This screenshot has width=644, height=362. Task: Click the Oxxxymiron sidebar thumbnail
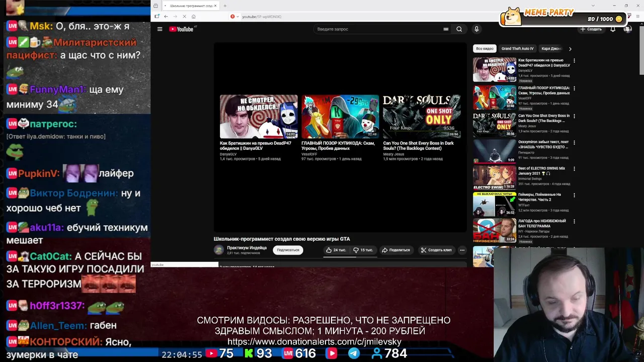tap(494, 151)
